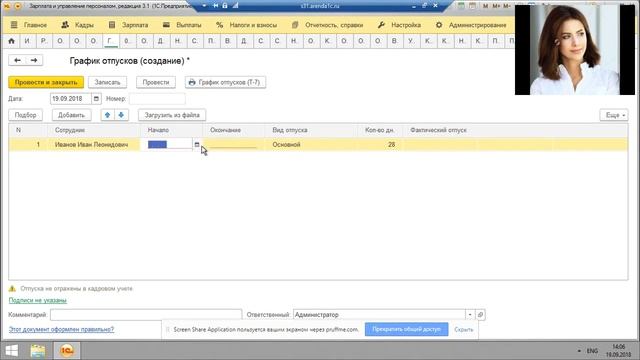Click the forward arrow navigation button
Viewport: 640px width, 360px height.
[34, 60]
